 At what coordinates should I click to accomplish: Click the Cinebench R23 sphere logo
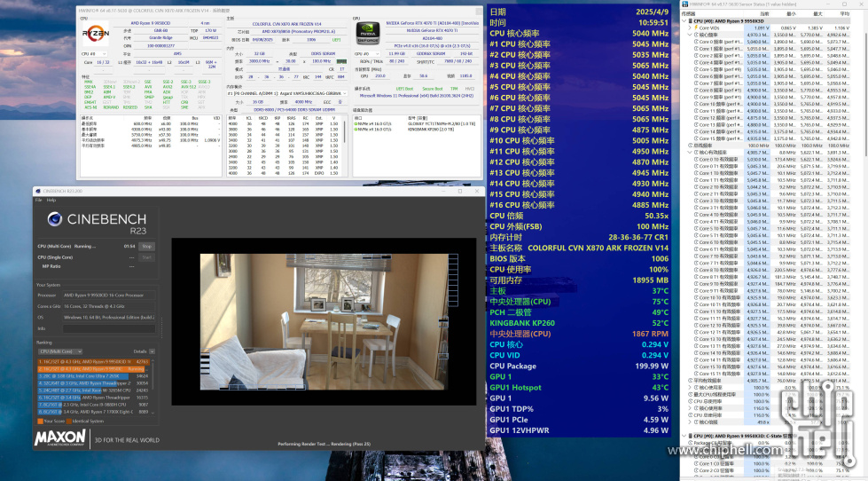[54, 219]
